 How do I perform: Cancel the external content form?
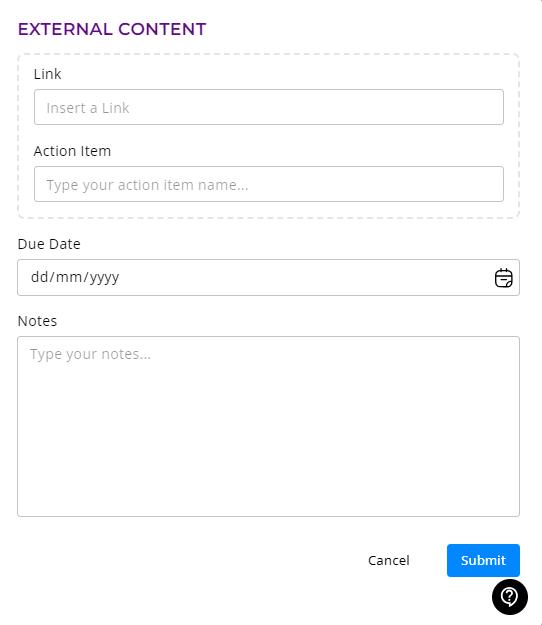coord(389,560)
